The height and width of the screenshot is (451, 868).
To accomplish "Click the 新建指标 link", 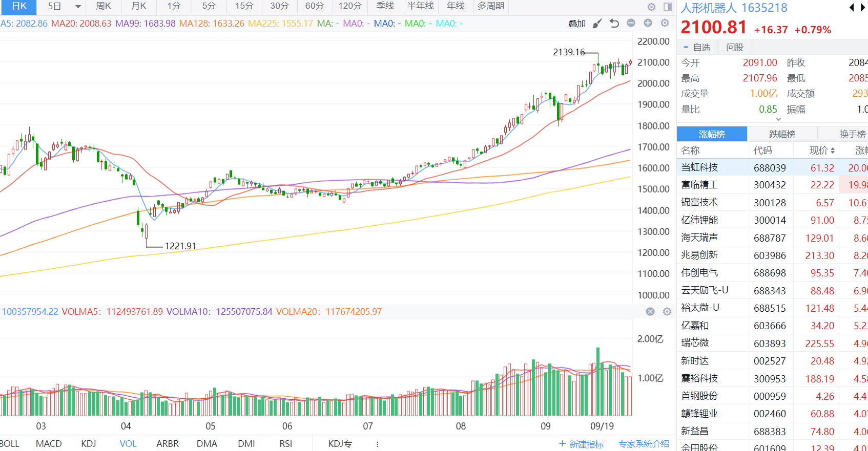I will tap(581, 444).
